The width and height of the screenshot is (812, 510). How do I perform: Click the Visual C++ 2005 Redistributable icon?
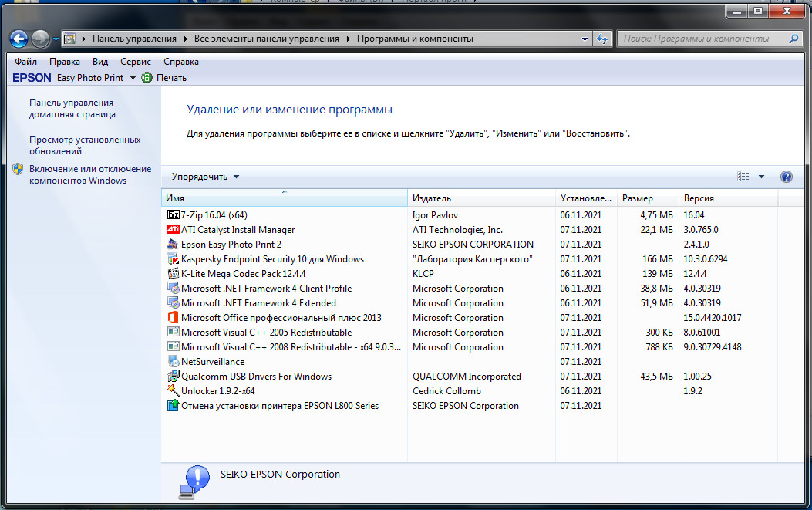coord(173,332)
